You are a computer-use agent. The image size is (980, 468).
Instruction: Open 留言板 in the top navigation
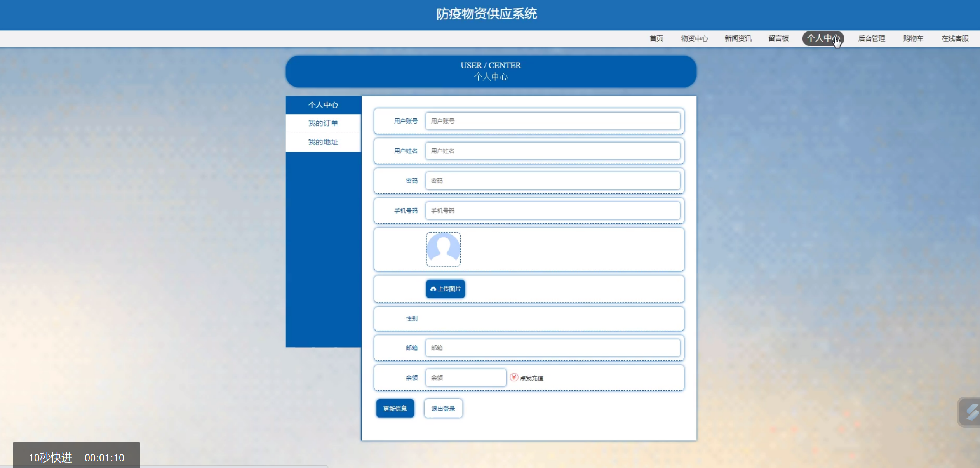(x=778, y=38)
